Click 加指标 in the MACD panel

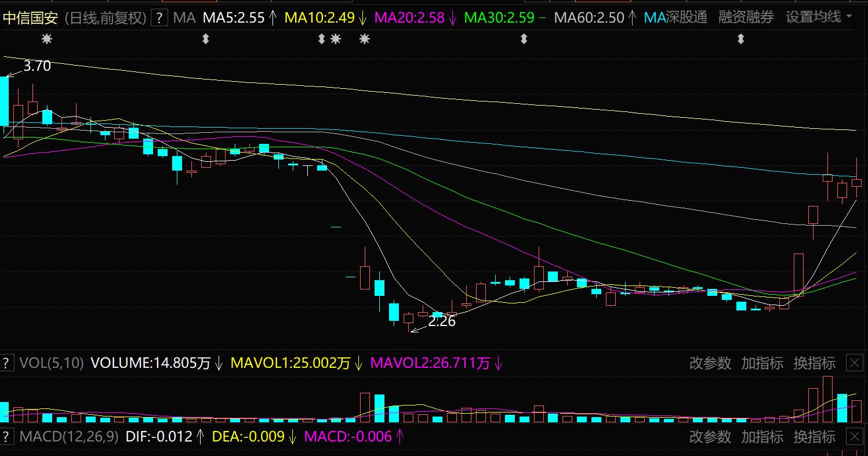762,436
